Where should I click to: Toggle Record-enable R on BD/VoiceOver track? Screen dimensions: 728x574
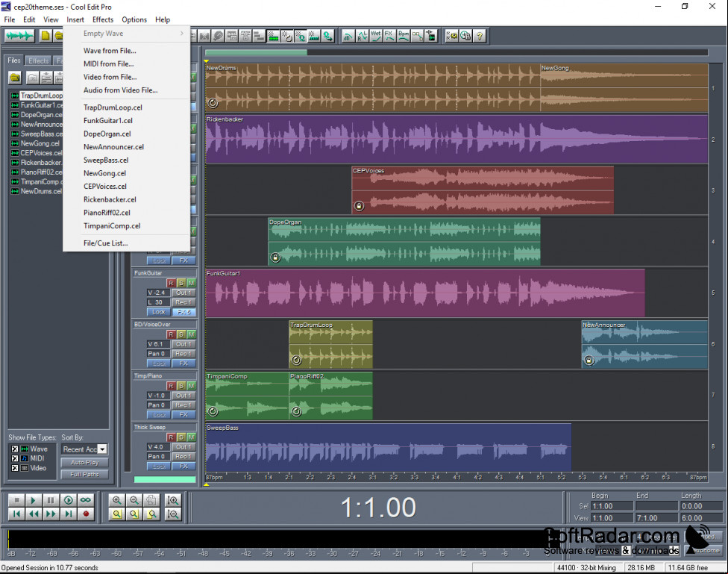tap(171, 334)
